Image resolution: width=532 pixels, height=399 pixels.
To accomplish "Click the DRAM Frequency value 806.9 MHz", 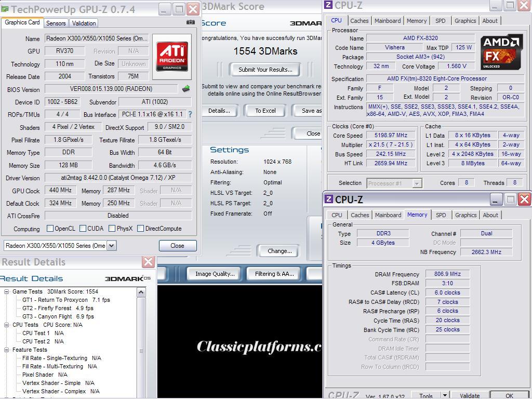I will [x=447, y=274].
